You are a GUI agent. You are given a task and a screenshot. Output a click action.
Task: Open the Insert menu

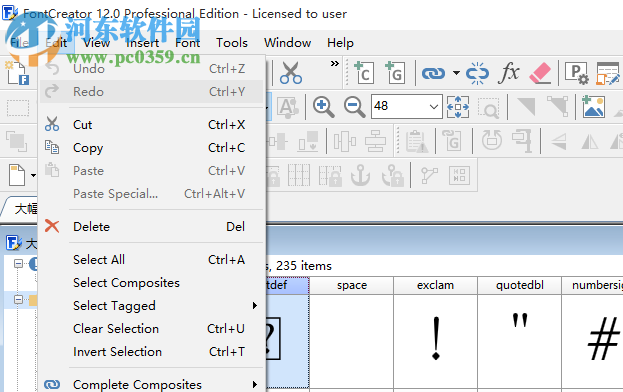[142, 42]
